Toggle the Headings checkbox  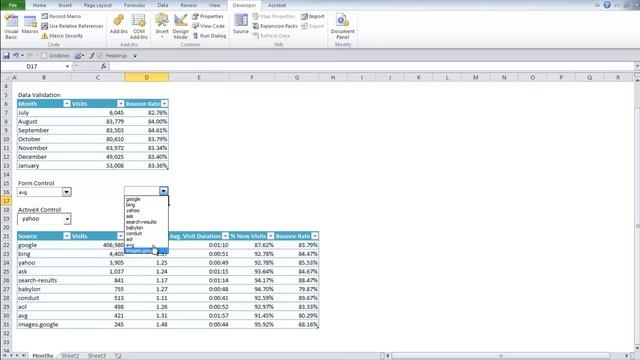coord(100,56)
